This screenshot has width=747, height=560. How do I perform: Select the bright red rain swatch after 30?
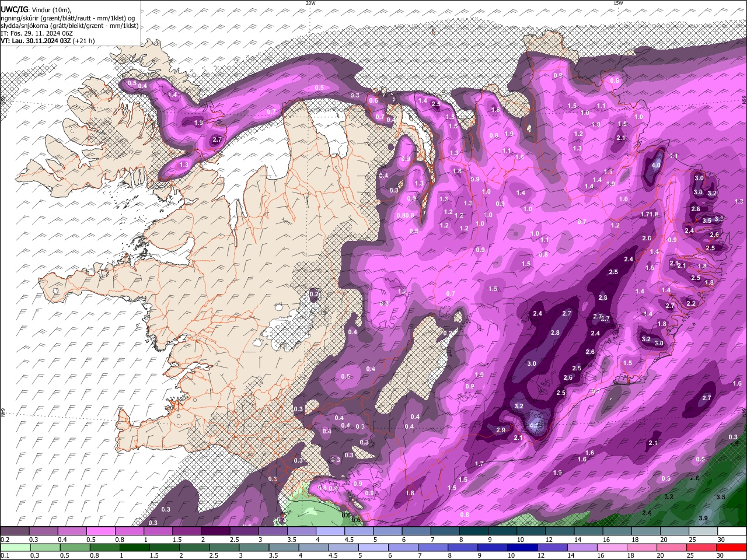pyautogui.click(x=732, y=547)
